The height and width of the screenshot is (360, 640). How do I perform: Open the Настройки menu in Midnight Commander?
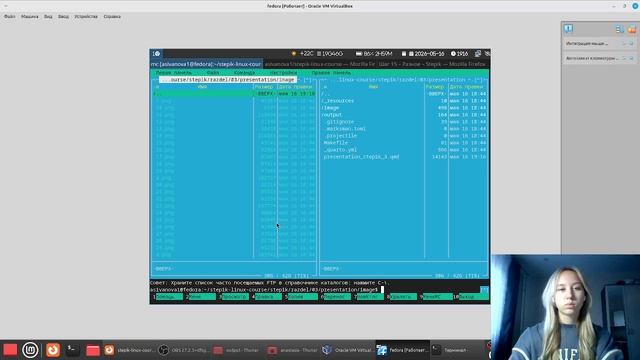(x=283, y=73)
